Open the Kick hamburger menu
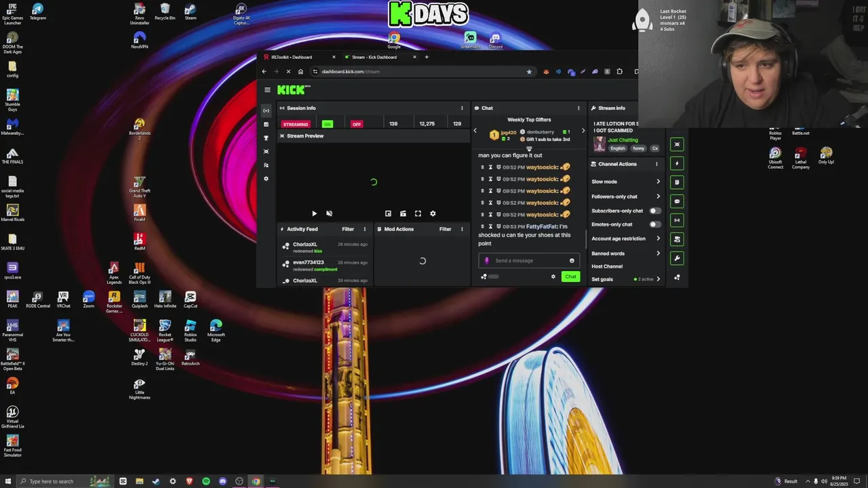Image resolution: width=868 pixels, height=488 pixels. click(x=267, y=89)
